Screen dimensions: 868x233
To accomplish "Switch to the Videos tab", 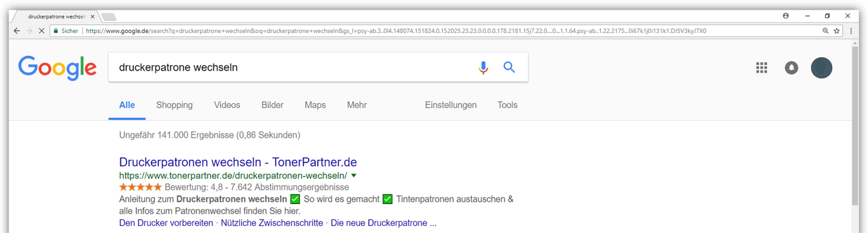I will [x=227, y=105].
